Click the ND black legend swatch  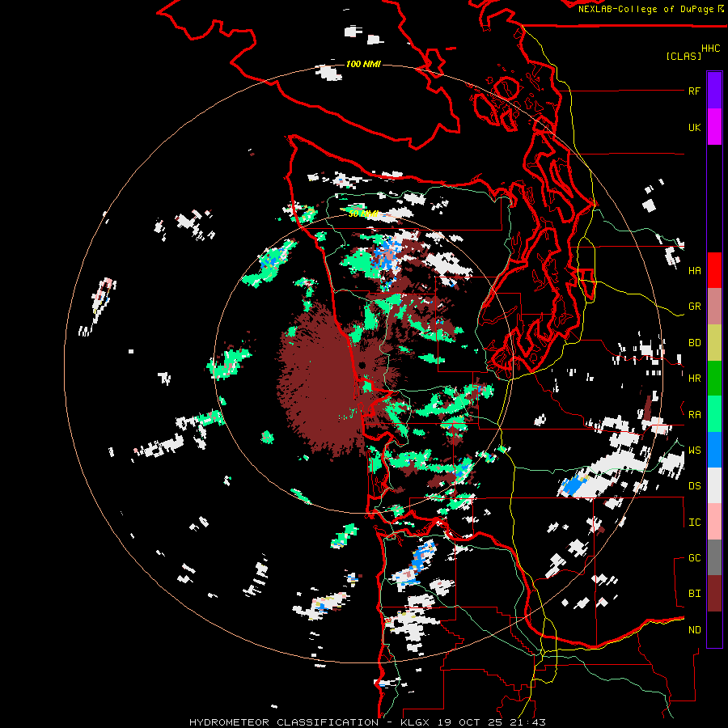click(x=714, y=629)
